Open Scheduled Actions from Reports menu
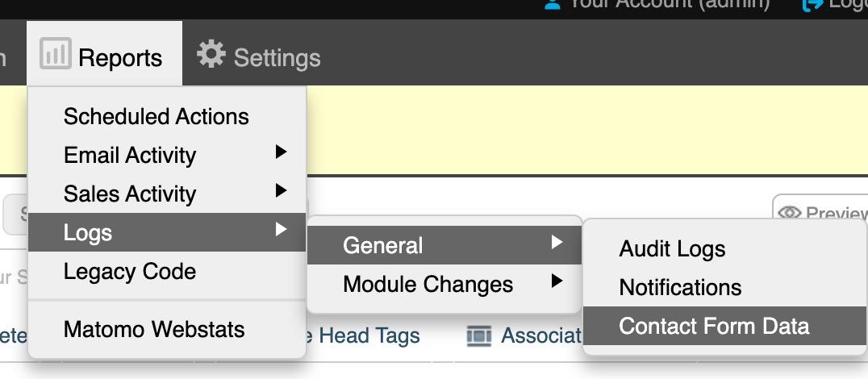 156,117
